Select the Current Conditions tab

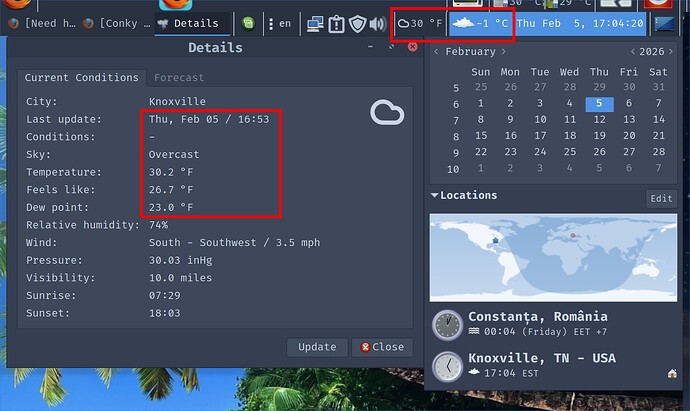(81, 77)
